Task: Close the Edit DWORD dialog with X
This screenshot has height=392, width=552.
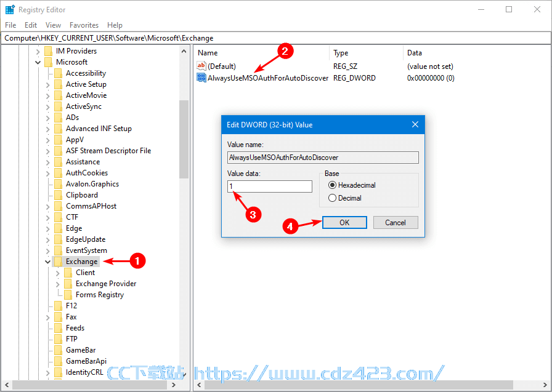Action: [x=415, y=124]
